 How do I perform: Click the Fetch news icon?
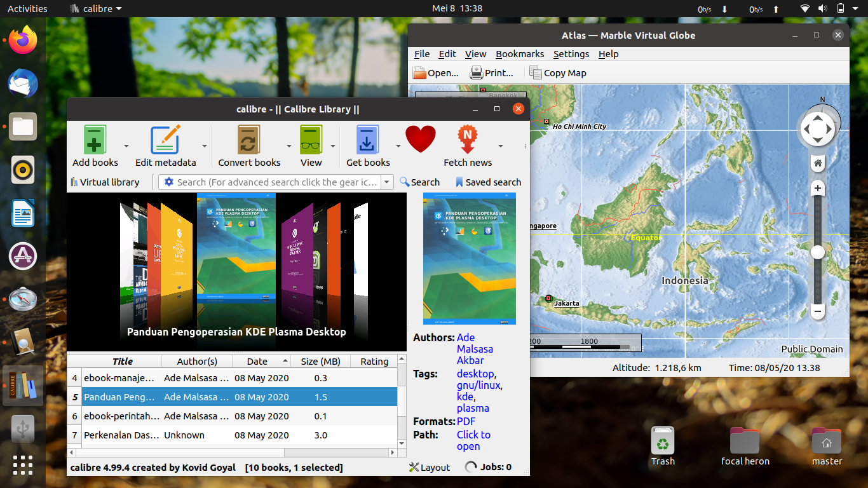468,139
